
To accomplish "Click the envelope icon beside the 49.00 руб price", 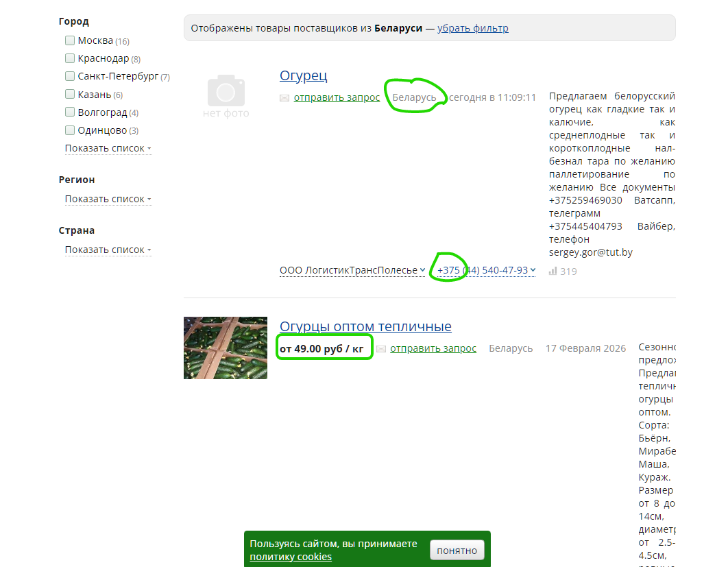I will pyautogui.click(x=381, y=349).
